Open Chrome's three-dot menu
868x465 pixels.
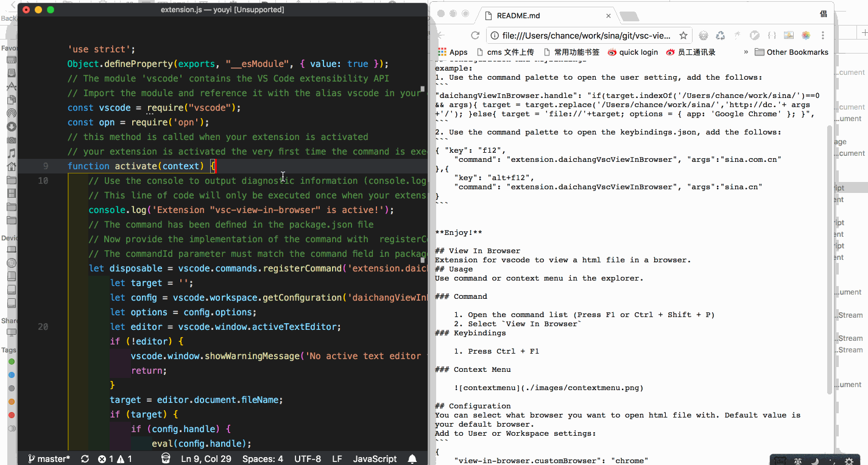tap(824, 35)
